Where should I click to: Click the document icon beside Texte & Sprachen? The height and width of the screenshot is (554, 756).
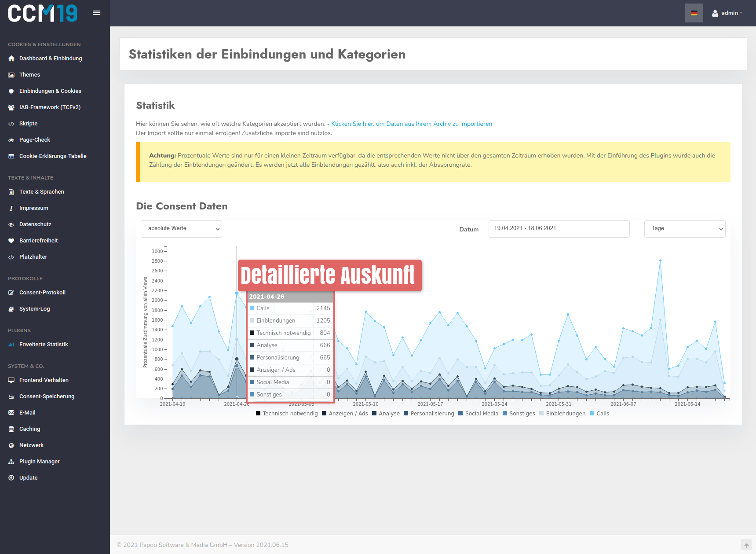pyautogui.click(x=11, y=192)
